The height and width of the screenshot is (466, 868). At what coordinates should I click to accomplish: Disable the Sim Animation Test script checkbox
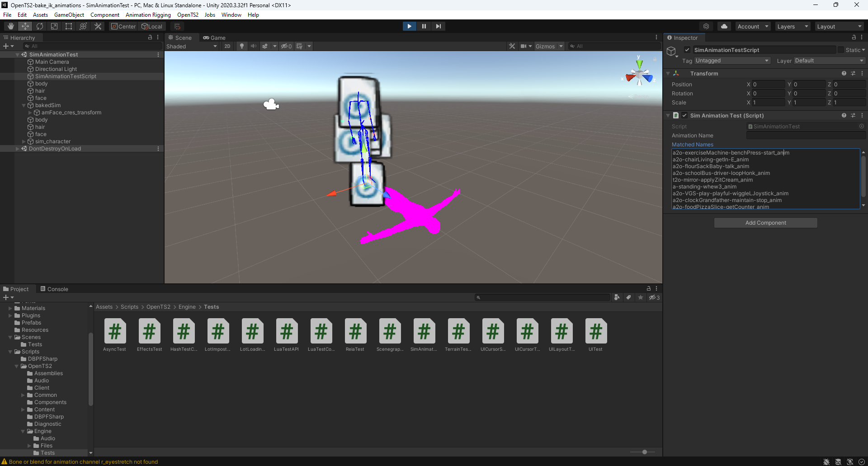click(x=684, y=115)
